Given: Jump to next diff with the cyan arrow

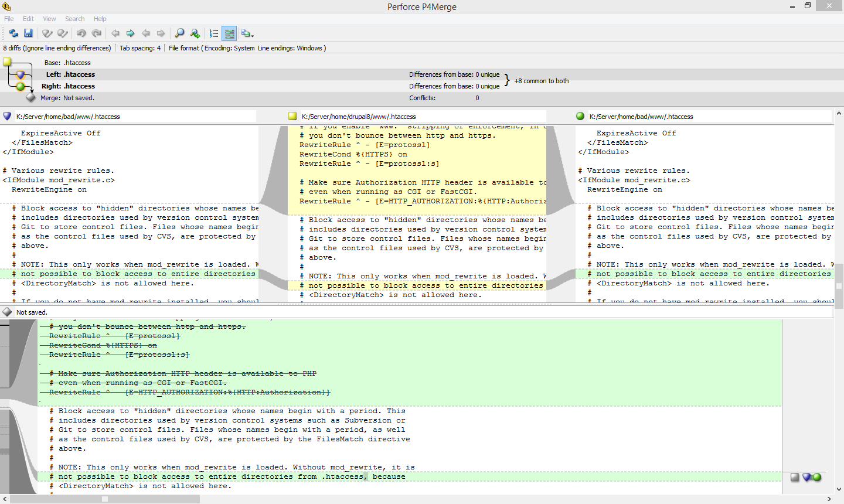Looking at the screenshot, I should [x=130, y=33].
